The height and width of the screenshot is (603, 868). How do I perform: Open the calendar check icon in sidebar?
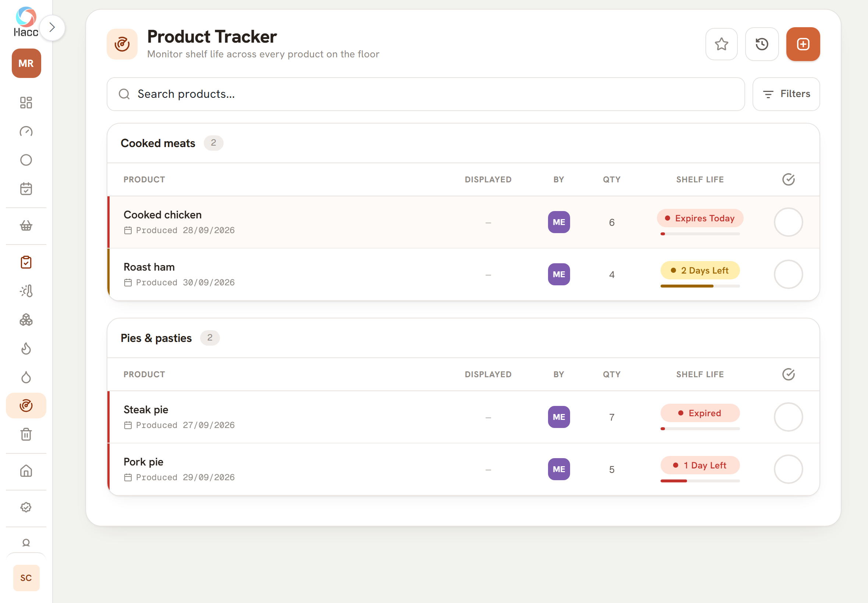[26, 189]
